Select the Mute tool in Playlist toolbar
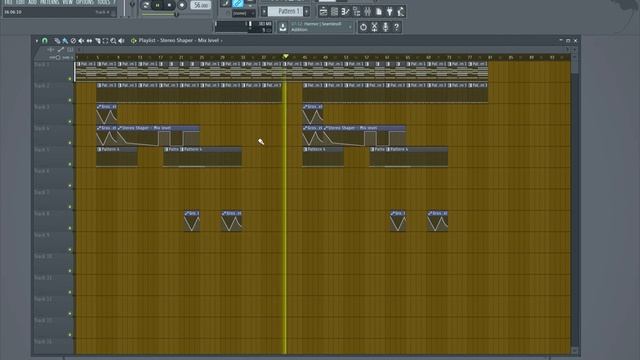 pos(81,41)
